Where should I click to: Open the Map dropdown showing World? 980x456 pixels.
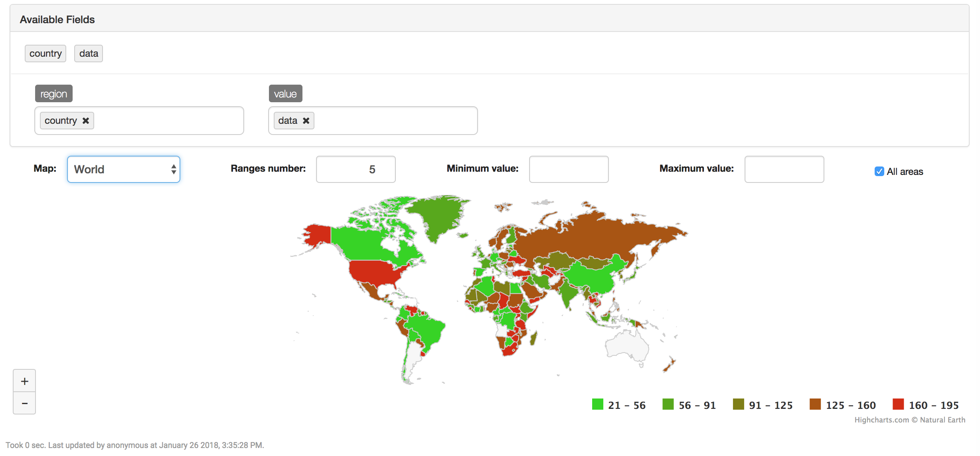124,169
